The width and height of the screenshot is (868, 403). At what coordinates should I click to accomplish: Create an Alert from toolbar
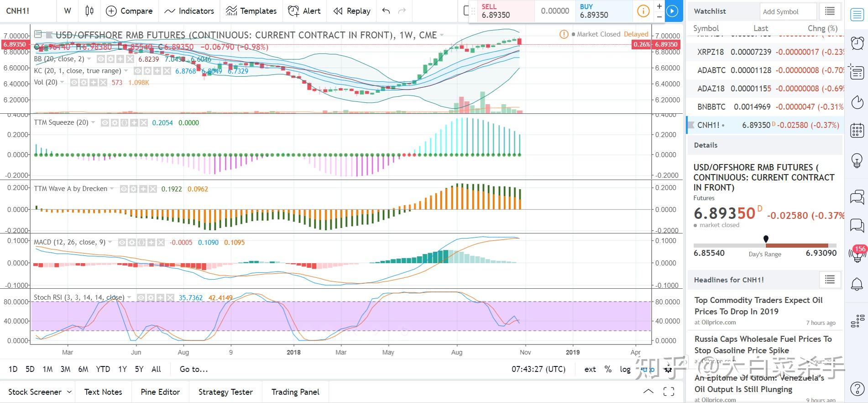304,11
